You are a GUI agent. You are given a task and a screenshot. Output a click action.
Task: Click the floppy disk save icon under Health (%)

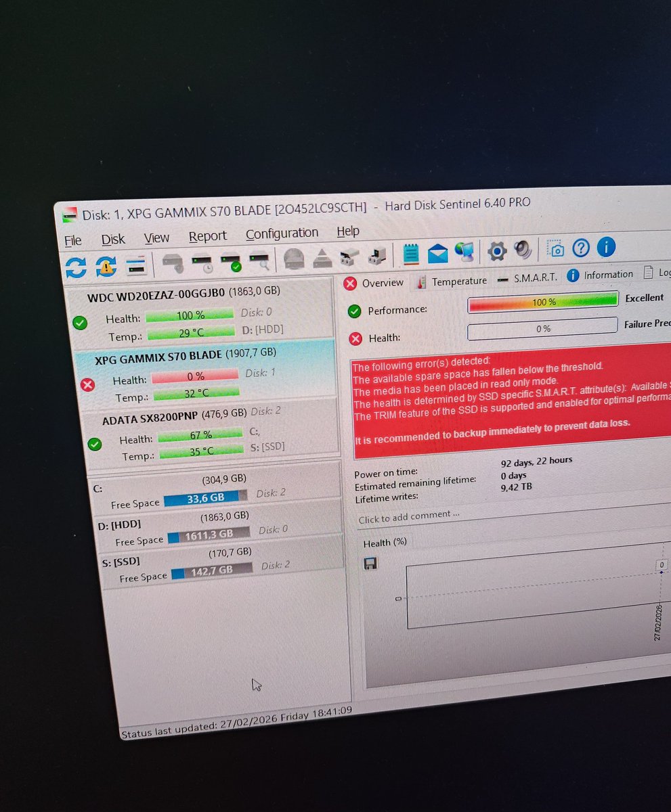tap(370, 563)
